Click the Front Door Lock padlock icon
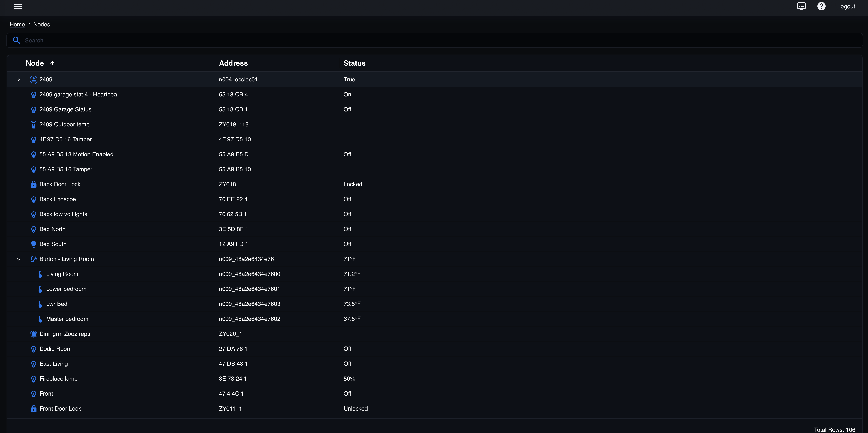This screenshot has width=868, height=433. (x=33, y=409)
